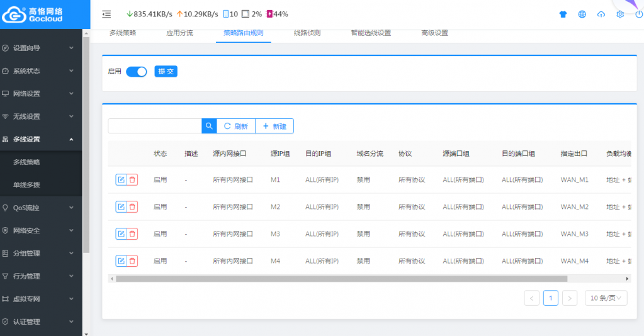Expand the 虚拟专网 sidebar menu
The image size is (644, 336).
41,299
